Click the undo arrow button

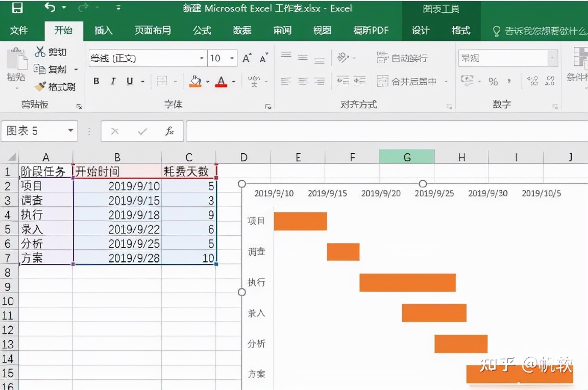pos(49,8)
